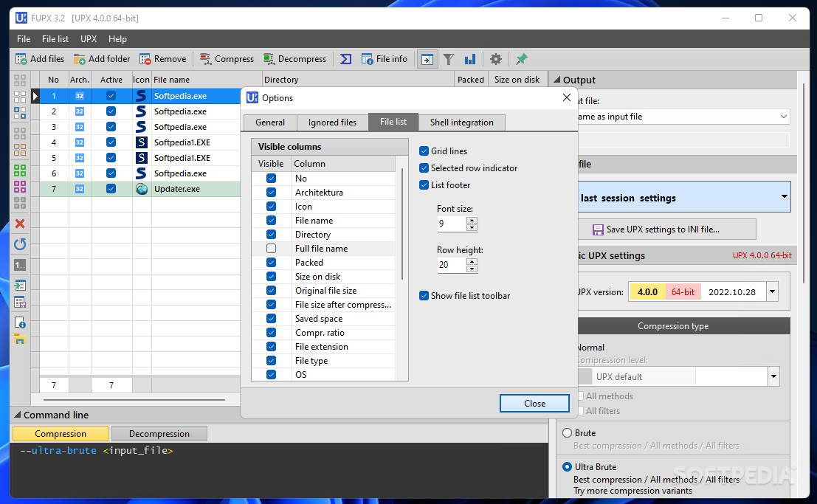Switch to the Shell integration tab

tap(462, 122)
